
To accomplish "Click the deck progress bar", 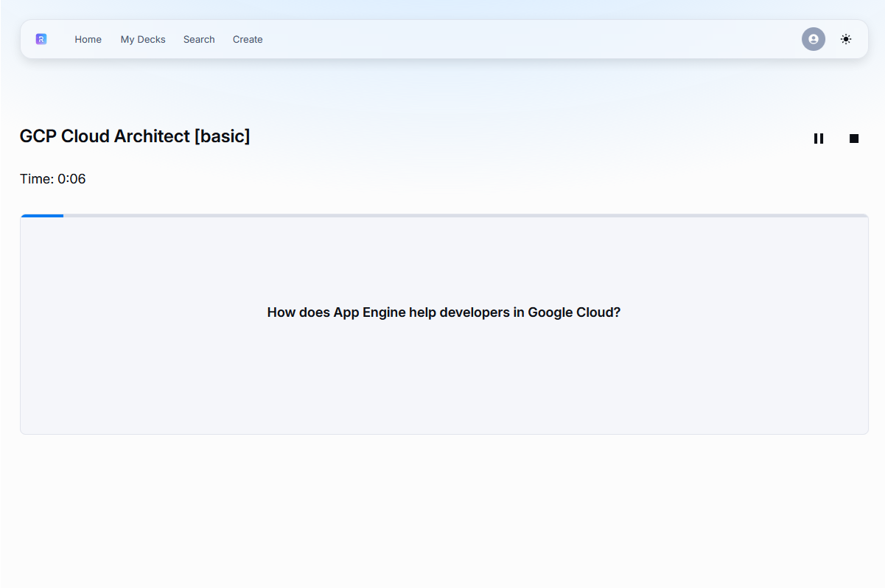I will coord(444,216).
